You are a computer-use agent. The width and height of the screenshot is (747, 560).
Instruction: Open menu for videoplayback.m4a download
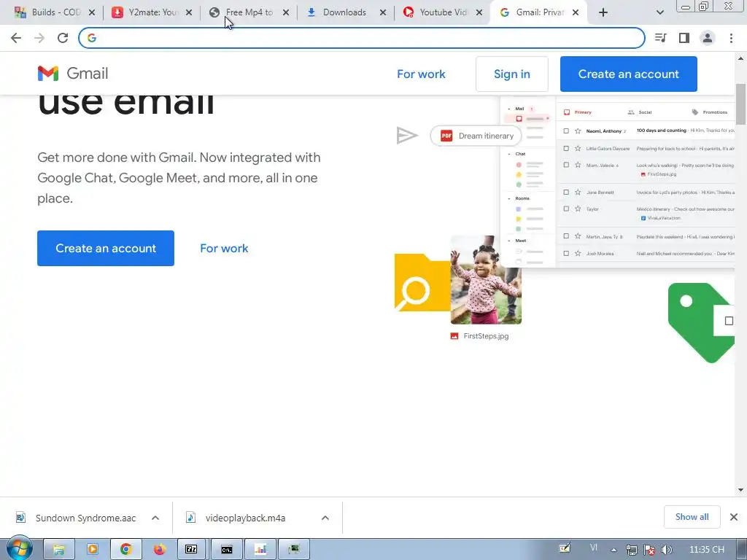point(325,518)
